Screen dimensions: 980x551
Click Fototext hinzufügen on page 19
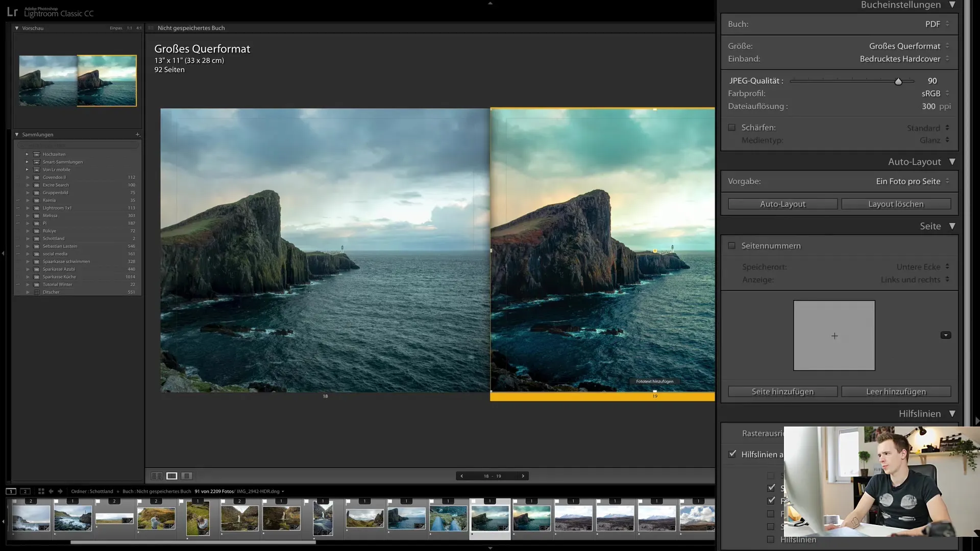point(654,381)
